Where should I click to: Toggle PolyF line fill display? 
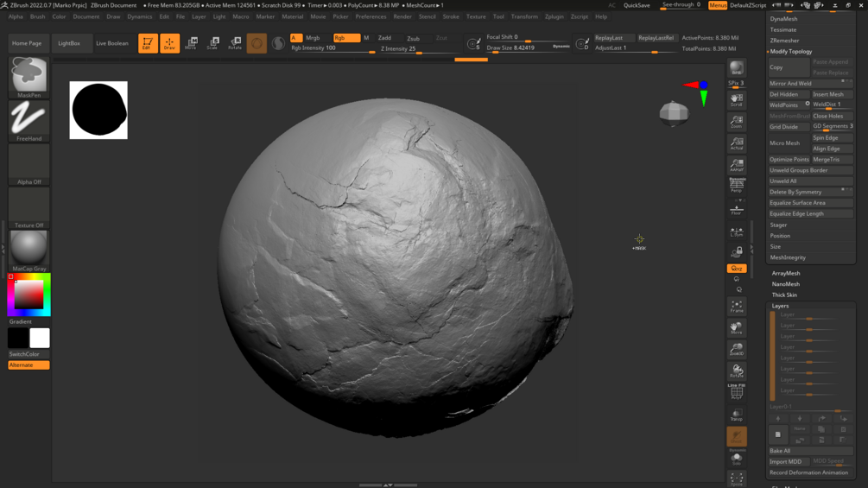coord(736,390)
